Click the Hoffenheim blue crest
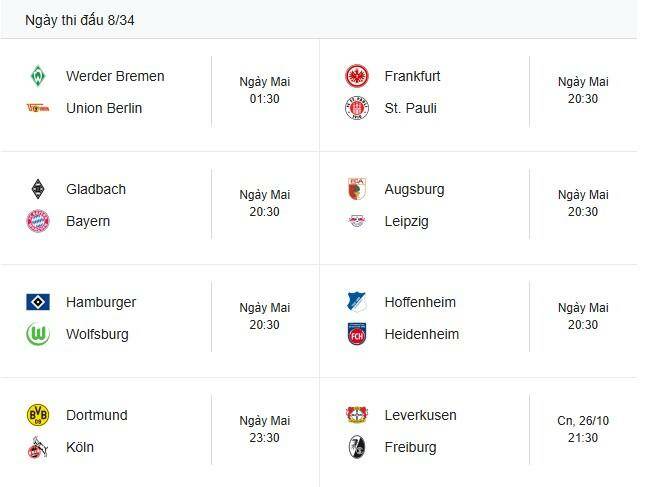This screenshot has width=649, height=487. 357,302
